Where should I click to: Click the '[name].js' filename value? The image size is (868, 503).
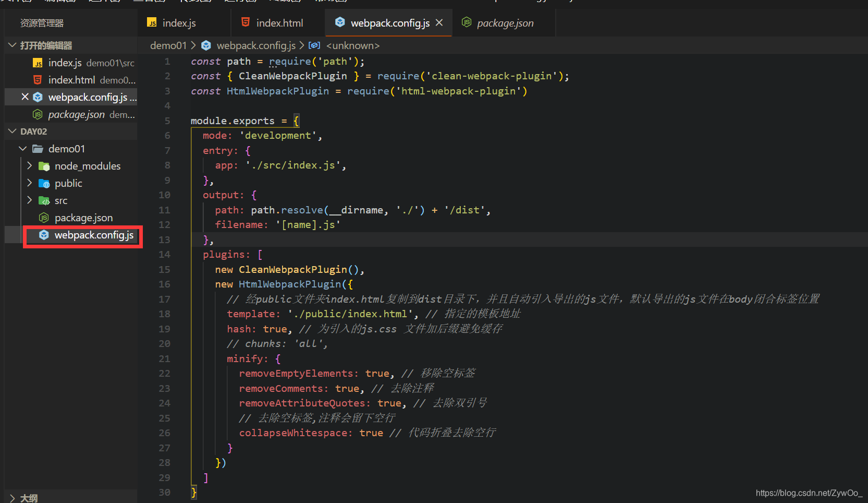coord(308,224)
